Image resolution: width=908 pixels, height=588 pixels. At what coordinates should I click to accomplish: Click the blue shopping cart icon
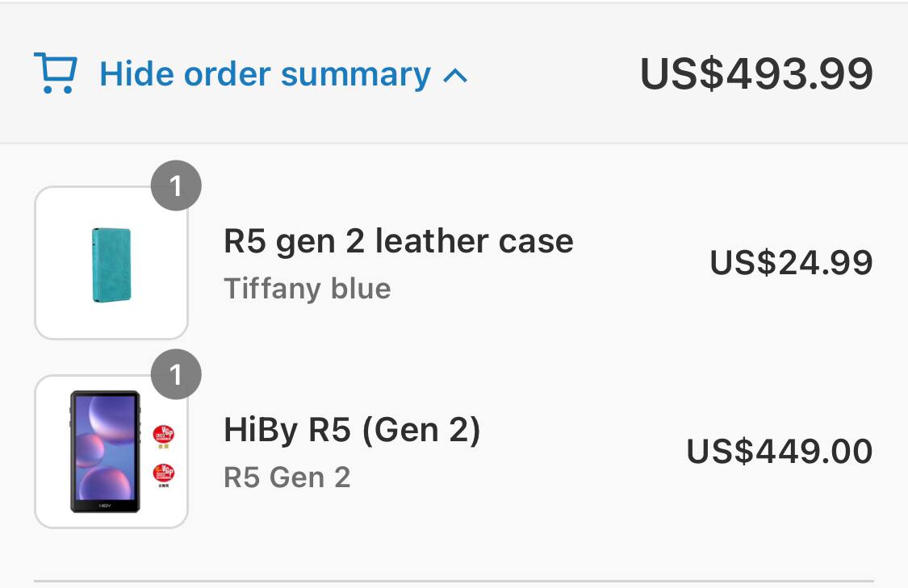click(56, 73)
